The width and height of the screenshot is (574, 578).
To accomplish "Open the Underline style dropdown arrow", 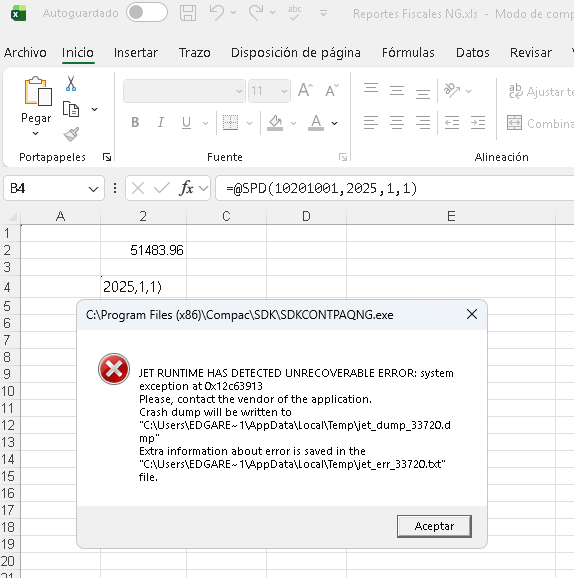I will [x=205, y=123].
